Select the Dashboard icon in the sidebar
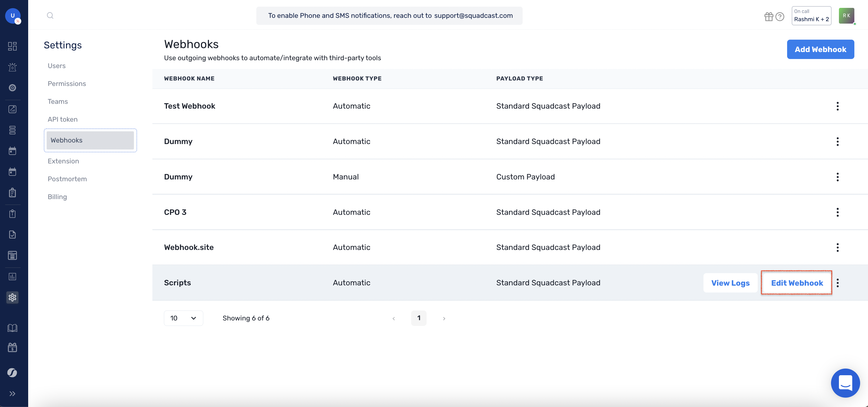The width and height of the screenshot is (868, 407). [x=12, y=46]
